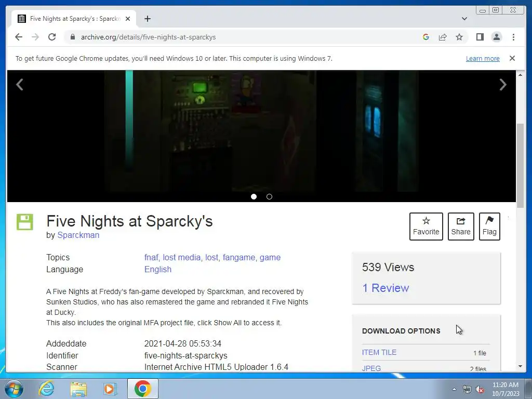Open the lost media topic link

pyautogui.click(x=181, y=258)
